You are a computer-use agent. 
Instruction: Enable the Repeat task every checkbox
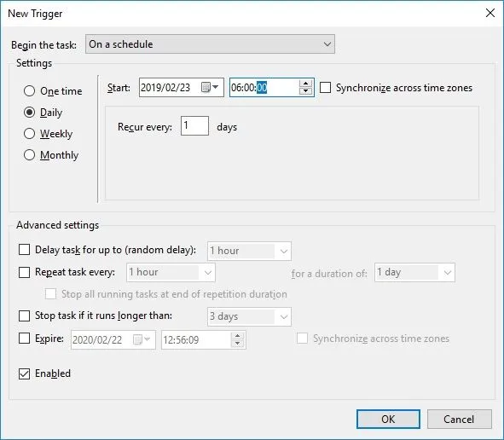[x=25, y=272]
